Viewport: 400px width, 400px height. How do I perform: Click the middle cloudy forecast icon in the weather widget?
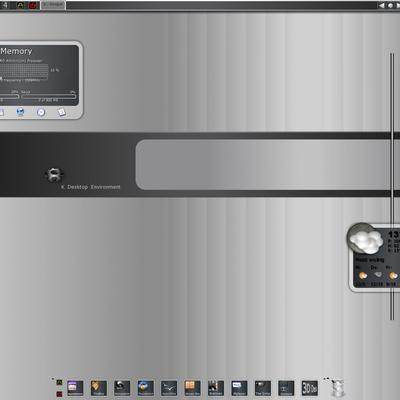(378, 275)
